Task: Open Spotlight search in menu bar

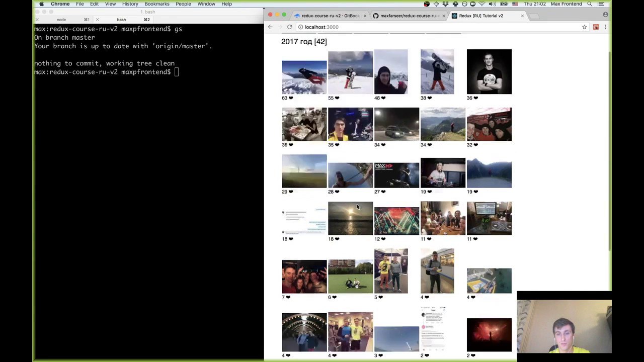Action: (x=590, y=4)
